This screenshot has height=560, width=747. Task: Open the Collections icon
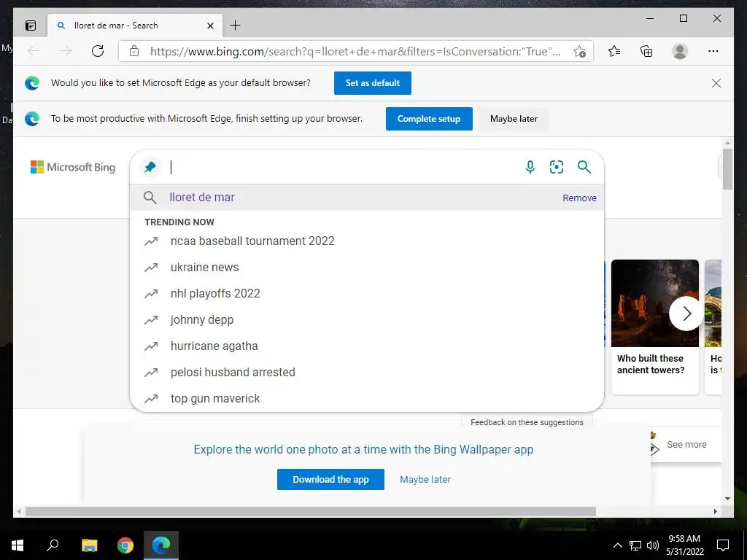click(646, 51)
